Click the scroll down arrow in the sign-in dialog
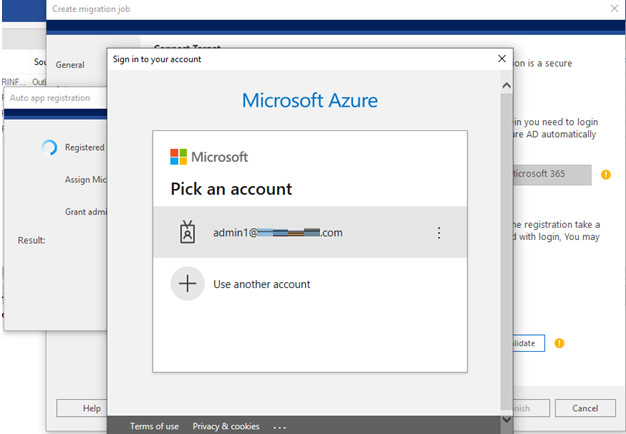The image size is (626, 434). point(506,419)
